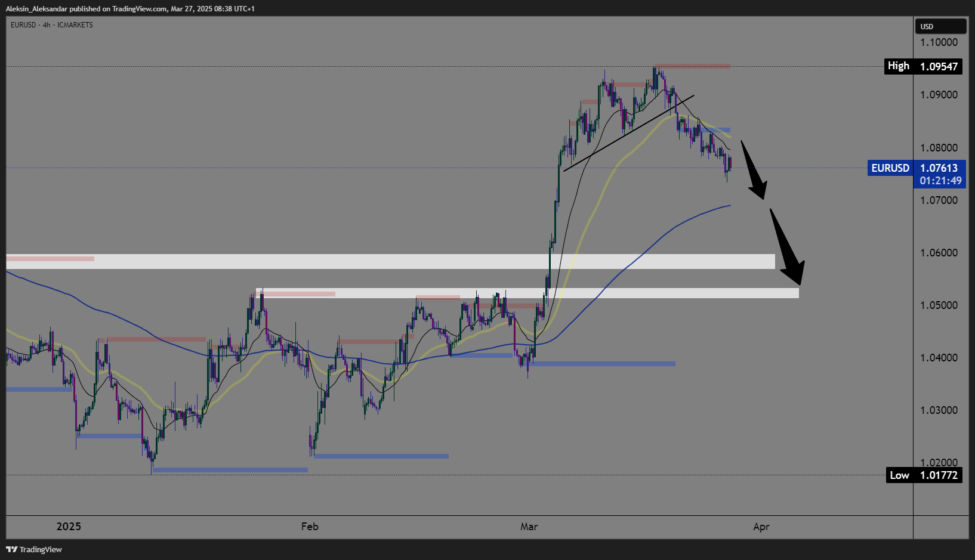
Task: Click the High 1.09547 price label
Action: (923, 66)
